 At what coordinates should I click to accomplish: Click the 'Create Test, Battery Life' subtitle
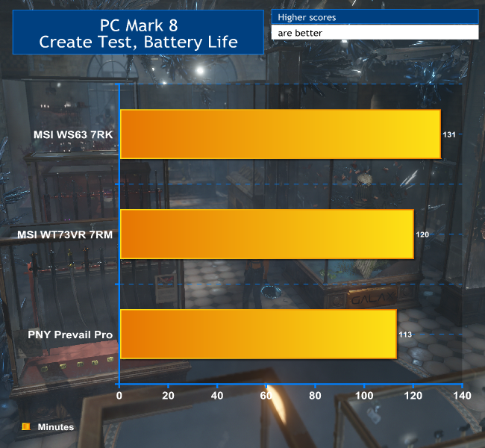[138, 42]
